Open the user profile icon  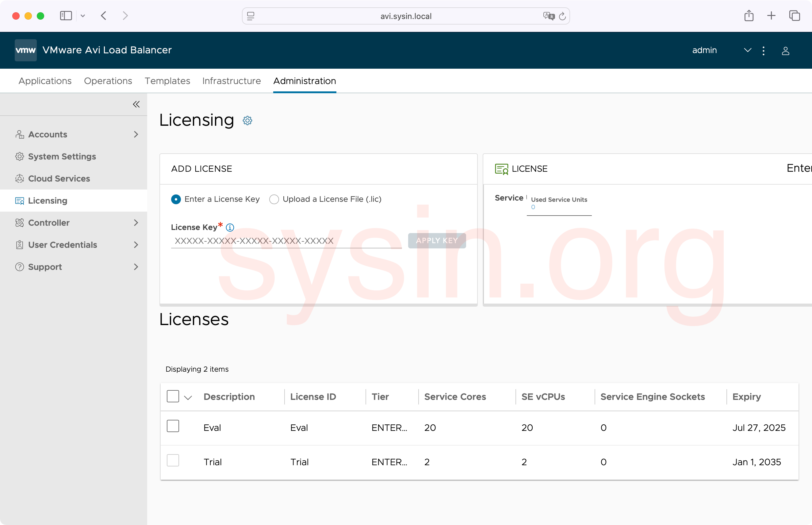pos(785,51)
